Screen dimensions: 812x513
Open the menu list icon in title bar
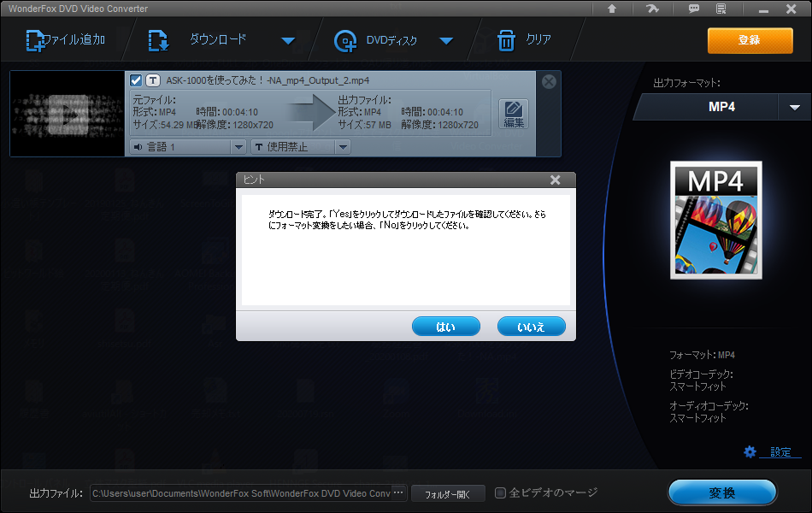tap(721, 9)
